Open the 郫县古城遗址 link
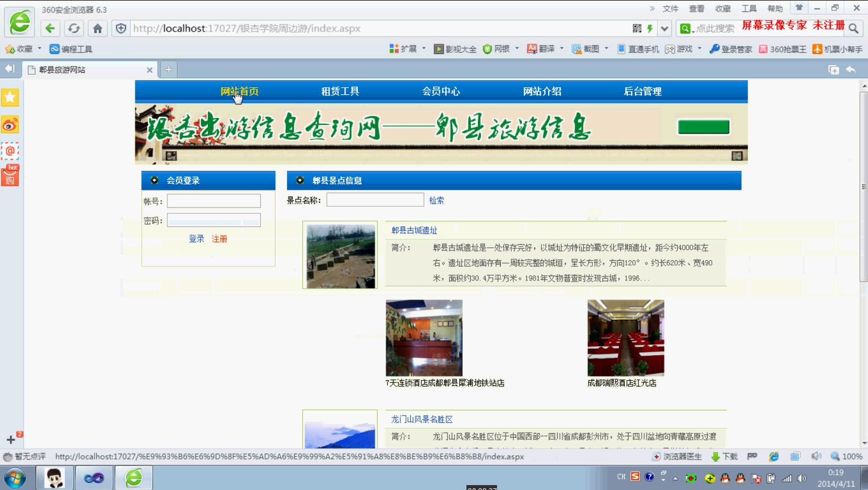Viewport: 868px width, 490px height. [x=414, y=230]
